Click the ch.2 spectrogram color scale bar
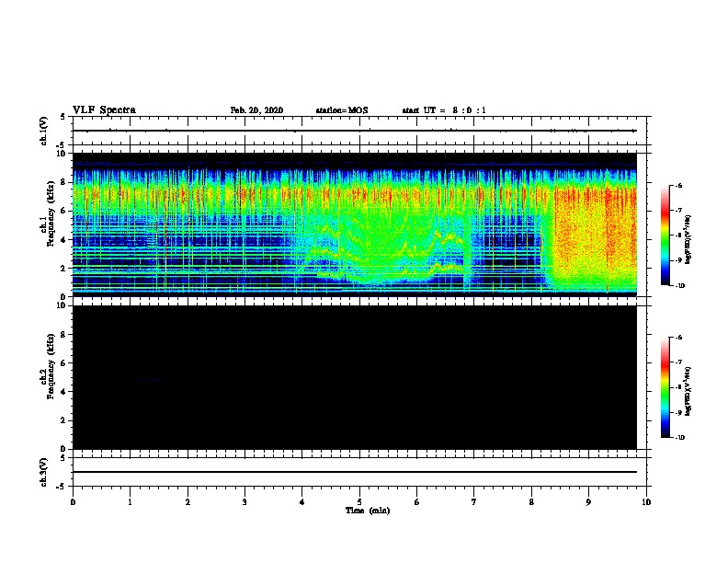728x563 pixels. pyautogui.click(x=665, y=387)
